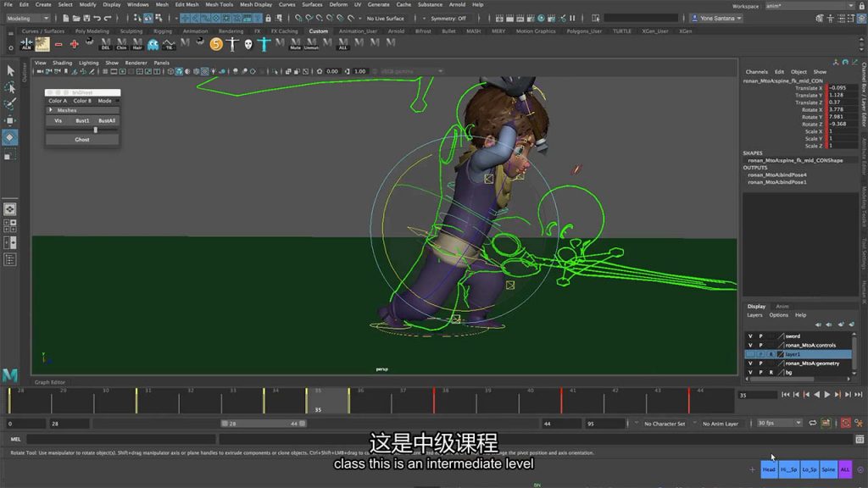The image size is (868, 488).
Task: Switch to the Rigging shelf tab
Action: (162, 31)
